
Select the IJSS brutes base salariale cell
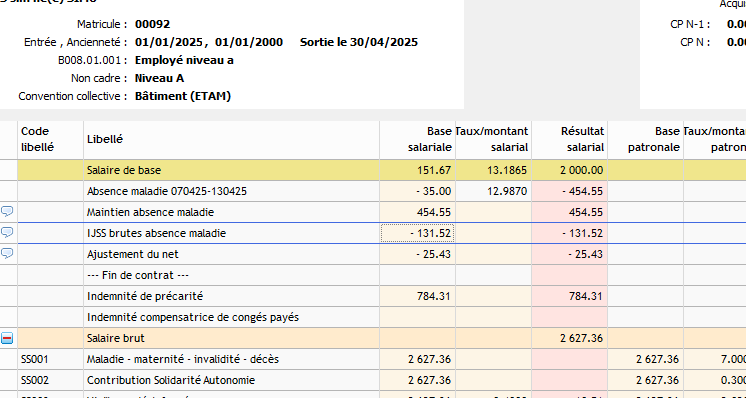tap(417, 233)
